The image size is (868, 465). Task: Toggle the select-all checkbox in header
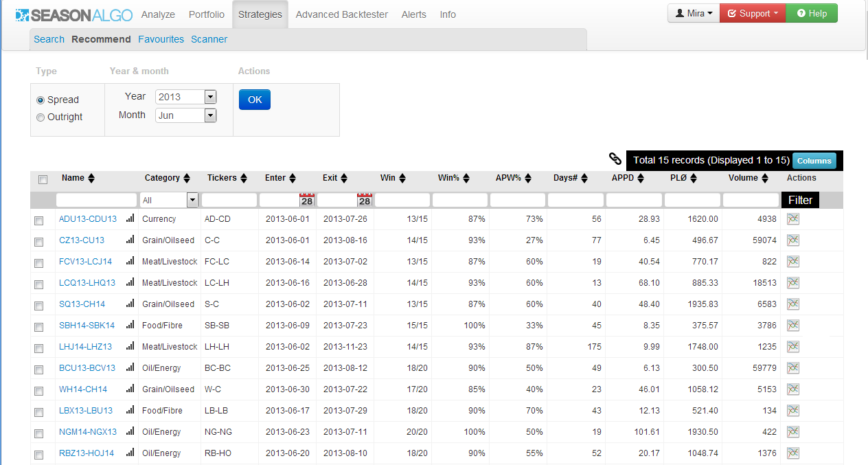(x=43, y=179)
